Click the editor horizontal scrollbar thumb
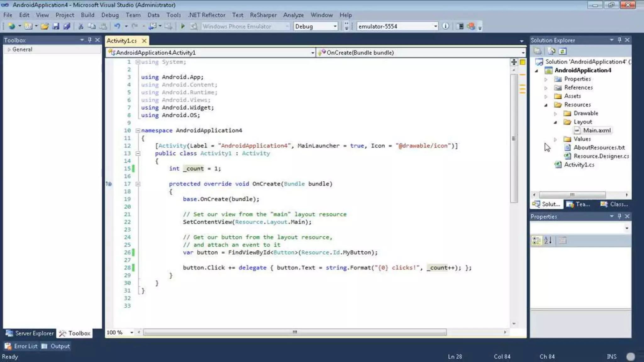Image resolution: width=644 pixels, height=362 pixels. coord(294,332)
